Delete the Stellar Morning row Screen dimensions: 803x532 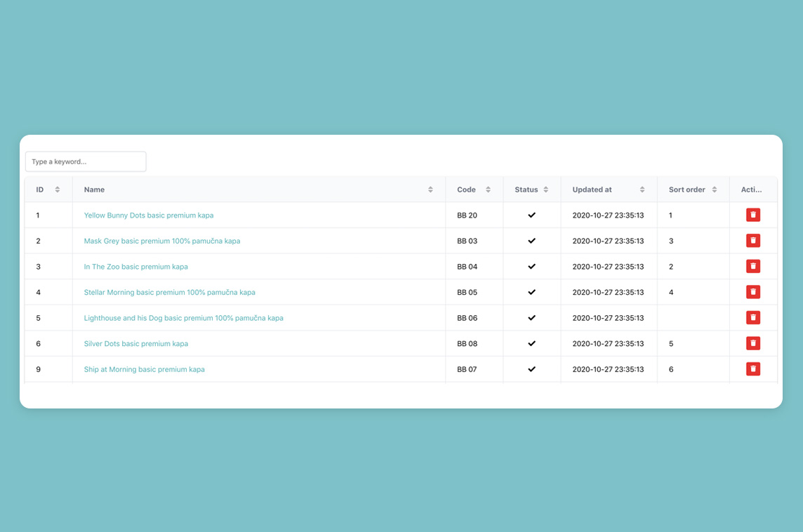coord(752,292)
